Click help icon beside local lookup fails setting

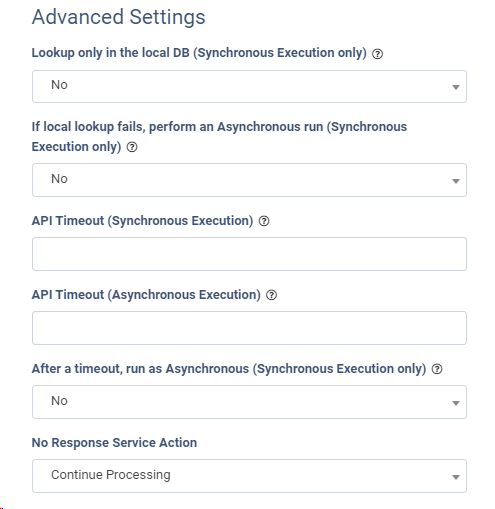(x=132, y=147)
